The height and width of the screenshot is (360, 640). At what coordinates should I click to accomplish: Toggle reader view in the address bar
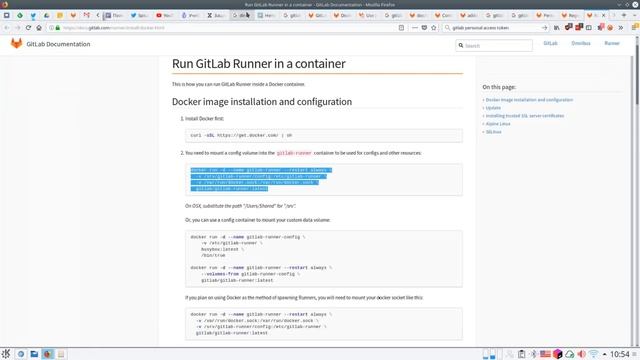point(401,28)
